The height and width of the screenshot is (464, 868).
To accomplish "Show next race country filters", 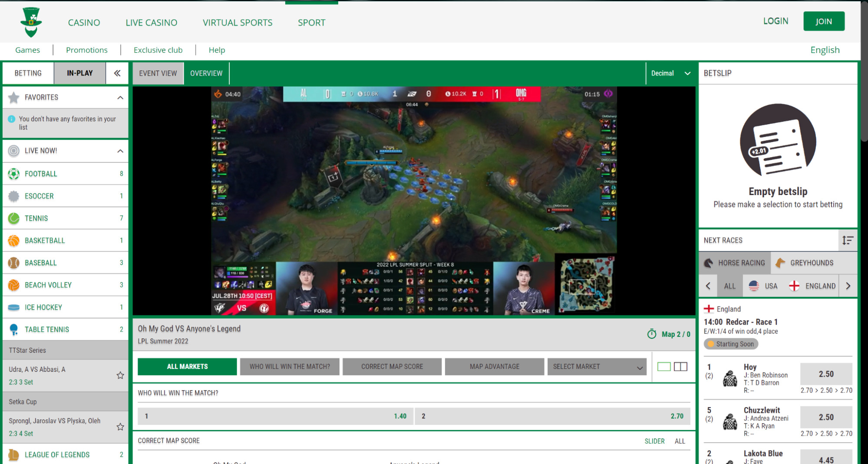I will click(848, 286).
